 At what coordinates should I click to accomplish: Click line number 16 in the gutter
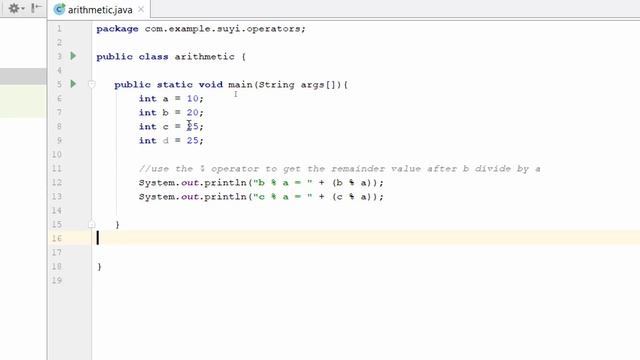[x=57, y=238]
